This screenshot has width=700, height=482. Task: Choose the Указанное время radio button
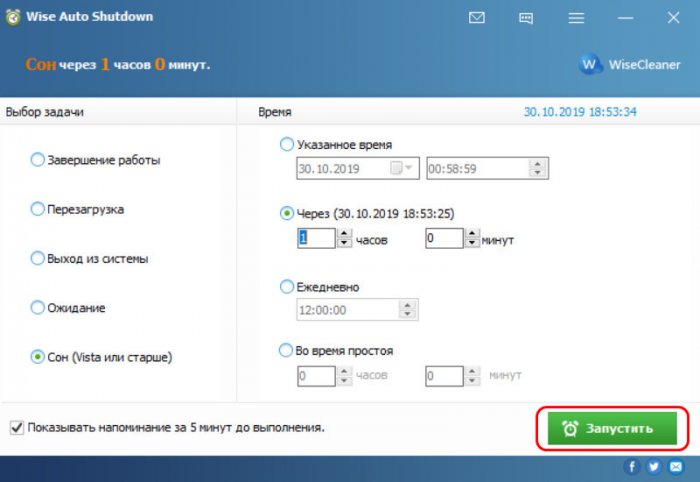[x=287, y=144]
